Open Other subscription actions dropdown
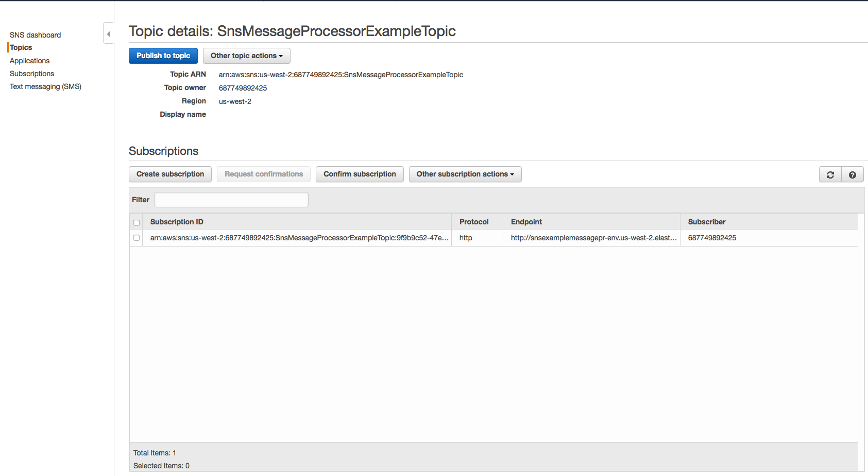Image resolution: width=868 pixels, height=476 pixels. [x=465, y=174]
